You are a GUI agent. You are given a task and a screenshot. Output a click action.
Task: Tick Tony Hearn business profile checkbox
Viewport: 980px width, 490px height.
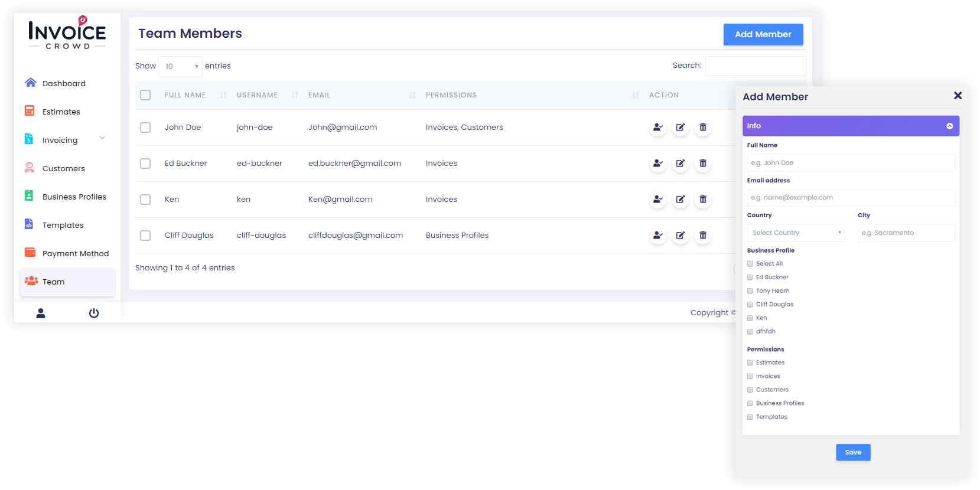pos(750,291)
